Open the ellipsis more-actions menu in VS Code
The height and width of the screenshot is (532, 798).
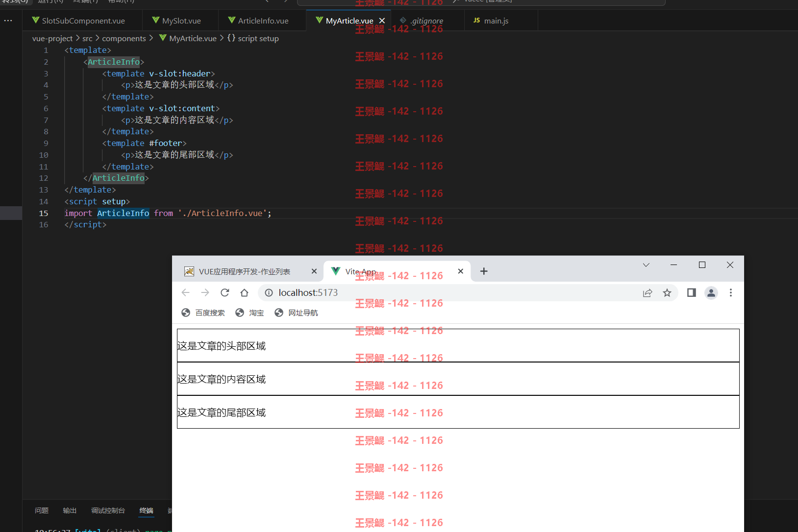click(x=8, y=21)
